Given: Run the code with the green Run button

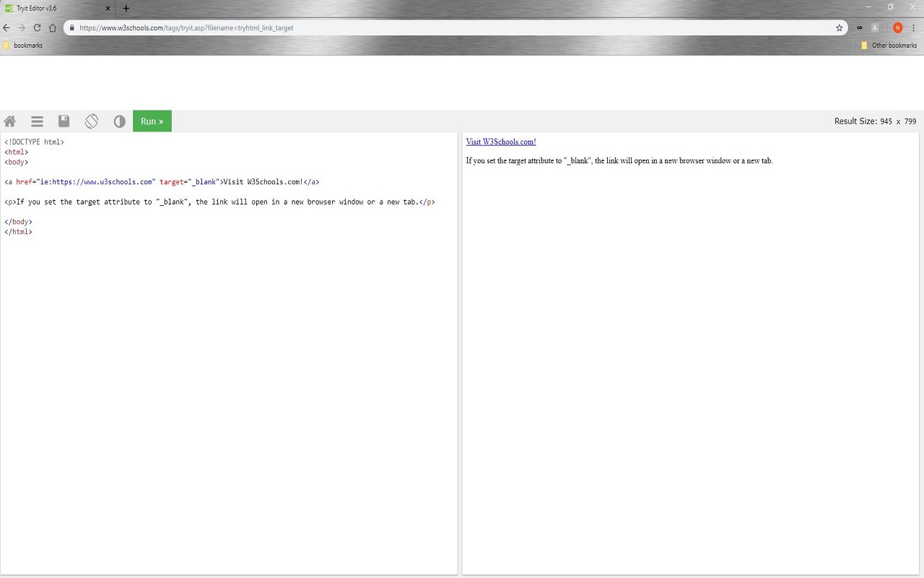Looking at the screenshot, I should 152,121.
